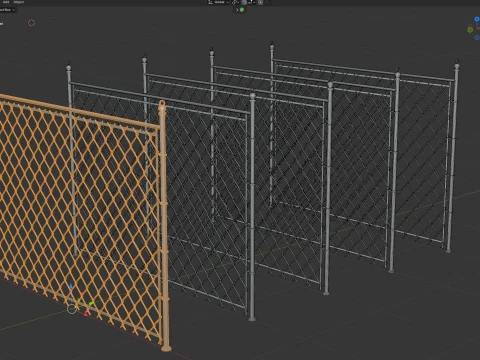The image size is (480, 360).
Task: Click the colorful addon icon below header
Action: [x=242, y=10]
